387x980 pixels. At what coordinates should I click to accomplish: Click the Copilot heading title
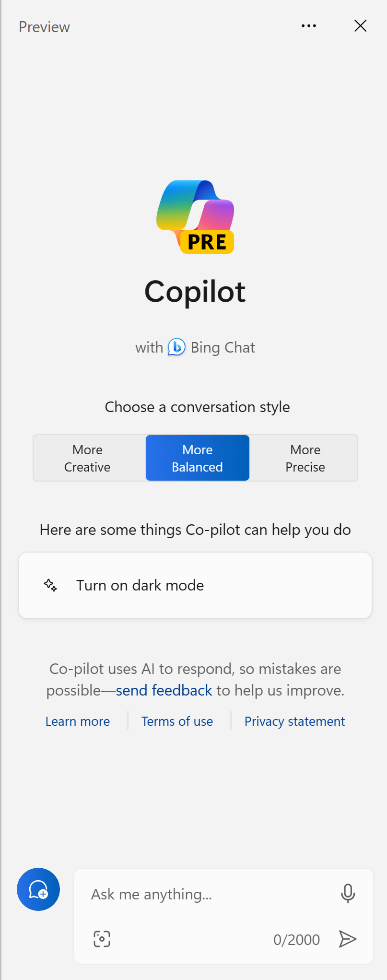pos(195,292)
